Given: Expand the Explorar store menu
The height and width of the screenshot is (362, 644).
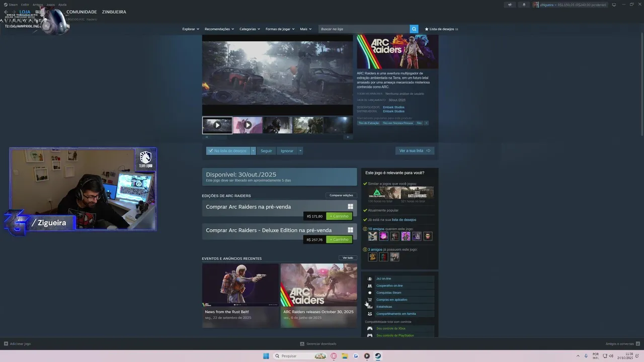Looking at the screenshot, I should (191, 29).
